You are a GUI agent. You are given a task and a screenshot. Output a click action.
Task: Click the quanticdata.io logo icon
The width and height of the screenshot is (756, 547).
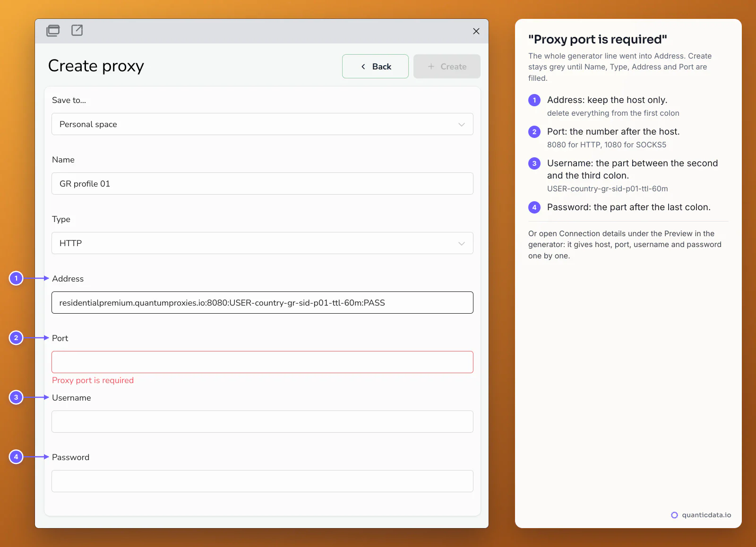[674, 515]
